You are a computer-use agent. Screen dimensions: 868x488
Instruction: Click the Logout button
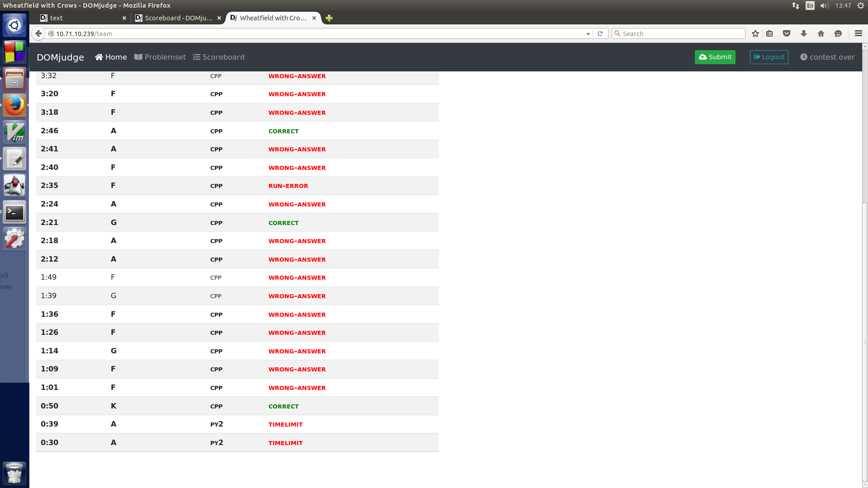pos(769,57)
